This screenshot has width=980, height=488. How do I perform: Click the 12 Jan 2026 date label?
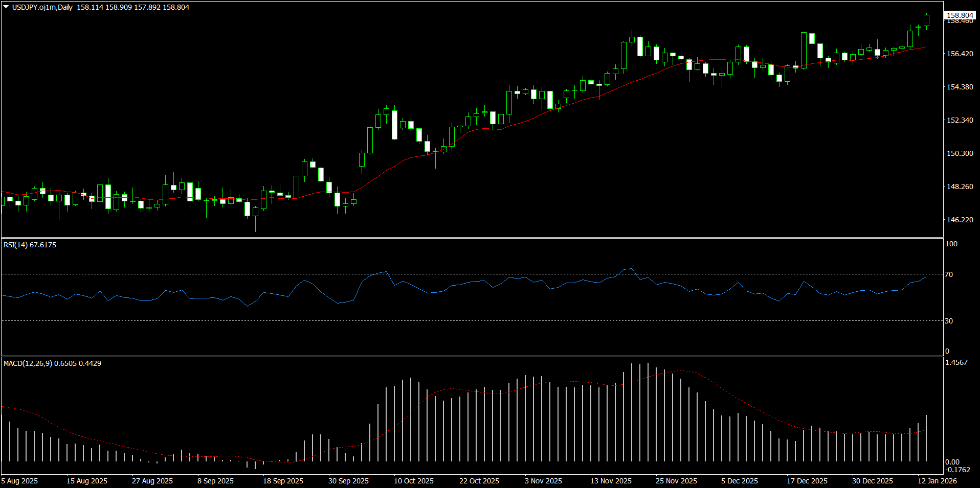click(x=937, y=481)
